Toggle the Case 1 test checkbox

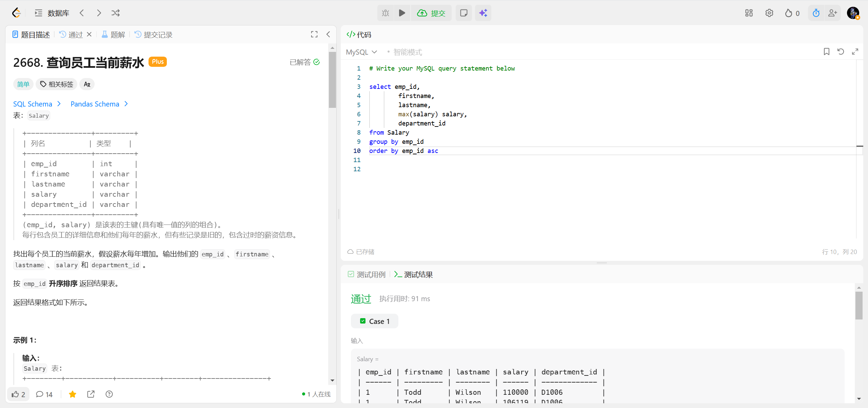363,321
